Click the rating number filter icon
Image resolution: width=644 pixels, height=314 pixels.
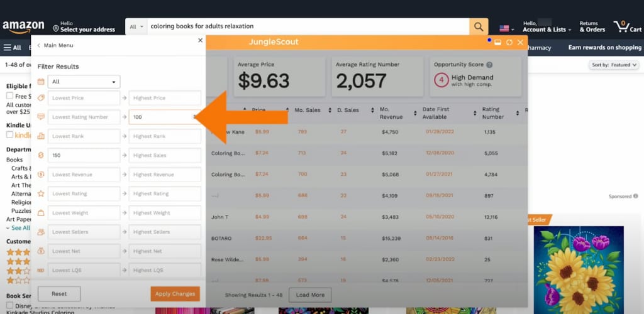click(x=41, y=117)
